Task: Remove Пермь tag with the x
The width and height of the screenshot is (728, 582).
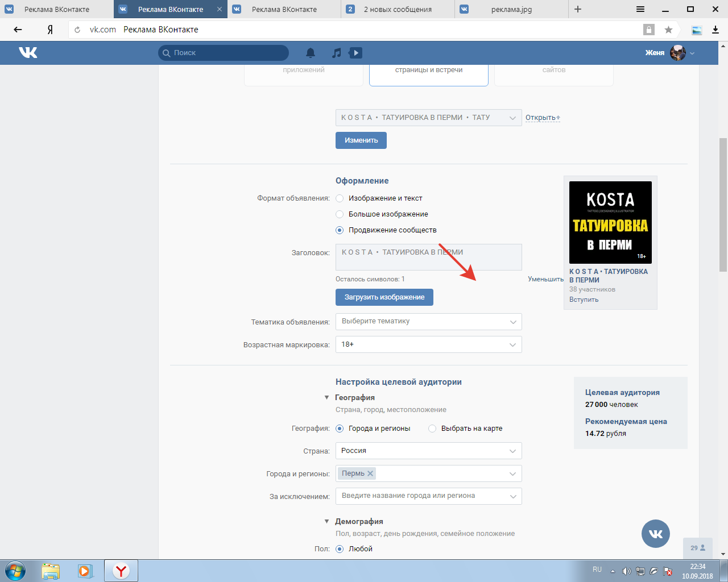Action: [x=370, y=473]
